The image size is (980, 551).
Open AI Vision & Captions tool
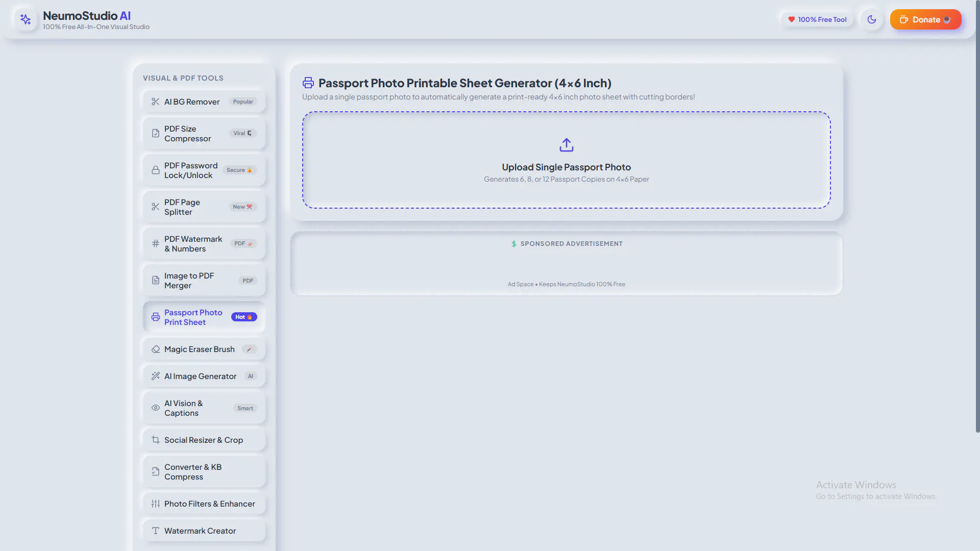coord(204,408)
